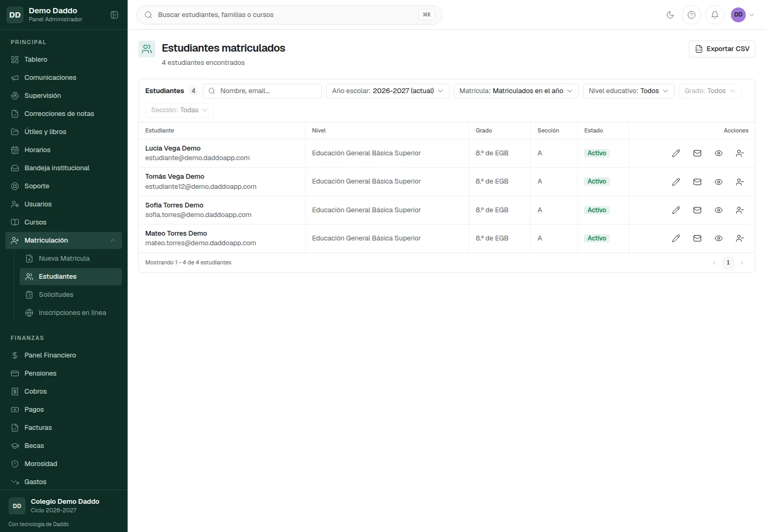
Task: Open the DD user avatar menu
Action: (743, 15)
